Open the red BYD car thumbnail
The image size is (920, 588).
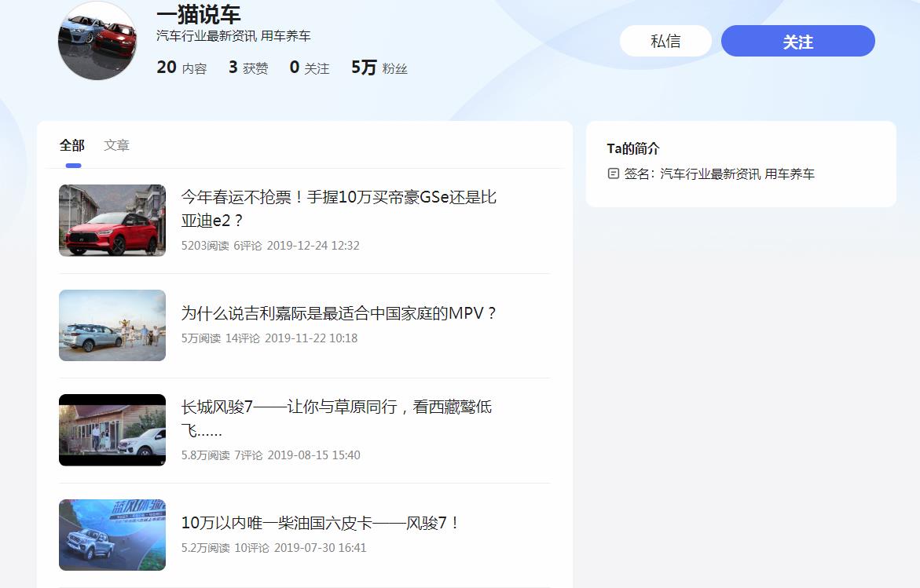coord(112,221)
